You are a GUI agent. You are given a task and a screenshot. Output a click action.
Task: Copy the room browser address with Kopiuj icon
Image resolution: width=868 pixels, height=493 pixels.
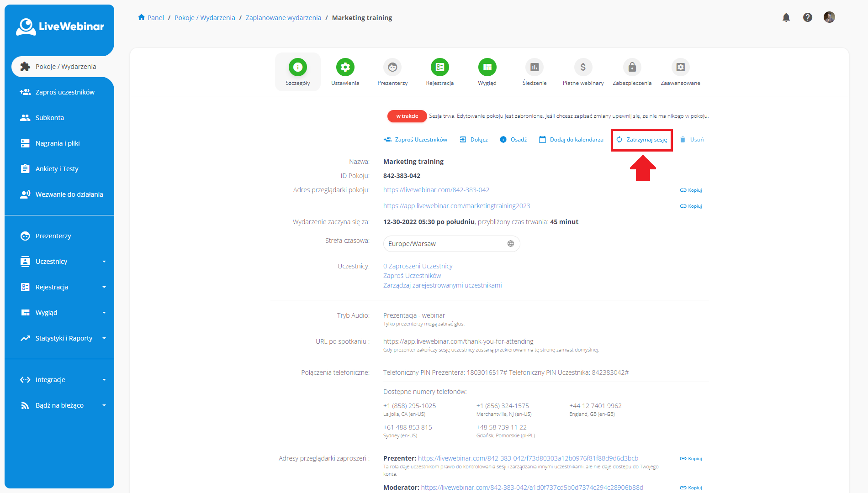pos(690,190)
